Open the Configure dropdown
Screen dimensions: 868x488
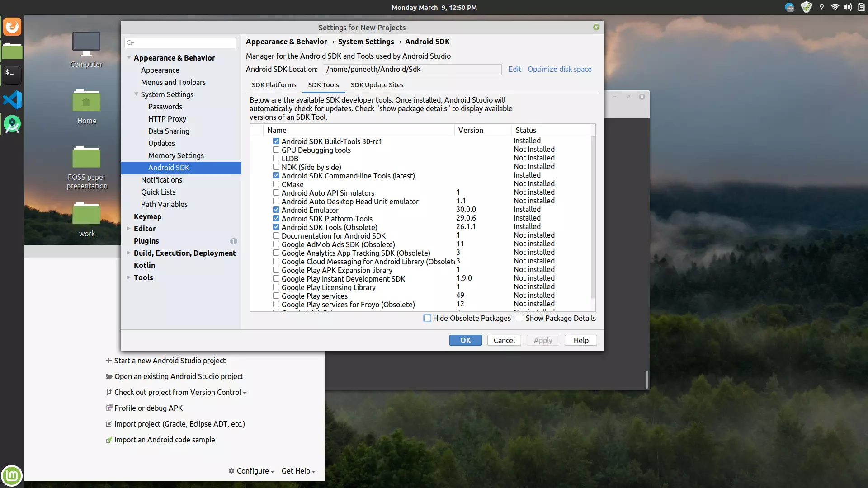pyautogui.click(x=251, y=471)
